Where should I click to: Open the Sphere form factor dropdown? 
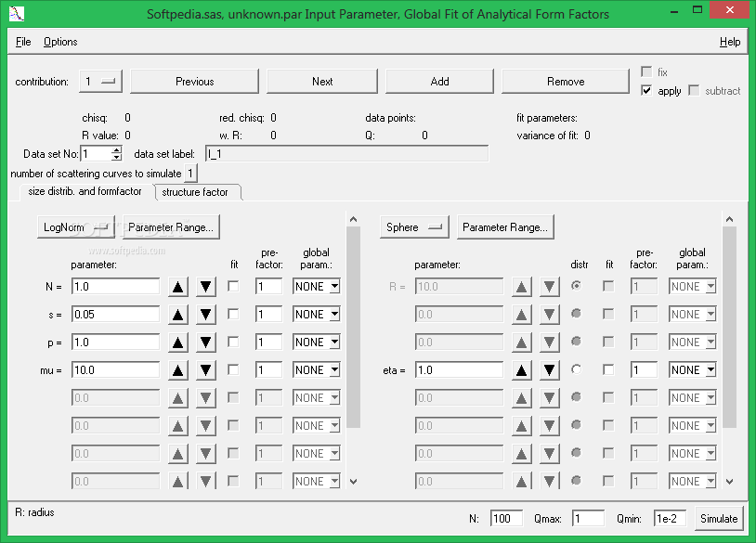[x=414, y=226]
